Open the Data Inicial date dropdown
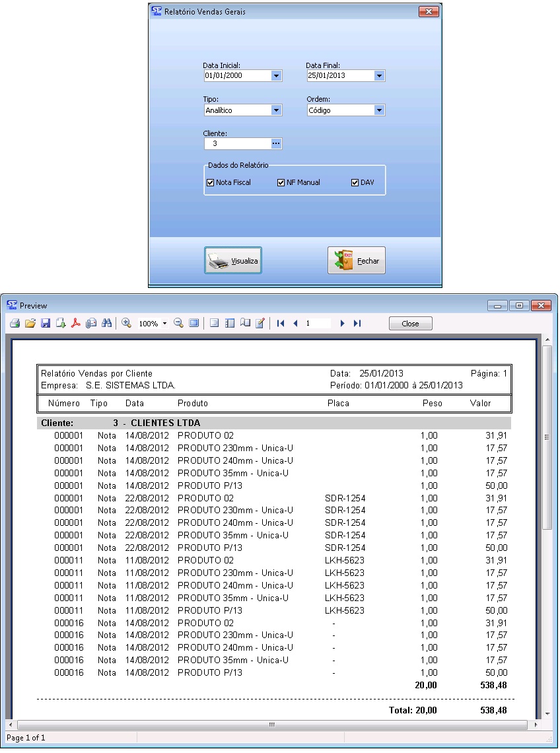 point(276,76)
